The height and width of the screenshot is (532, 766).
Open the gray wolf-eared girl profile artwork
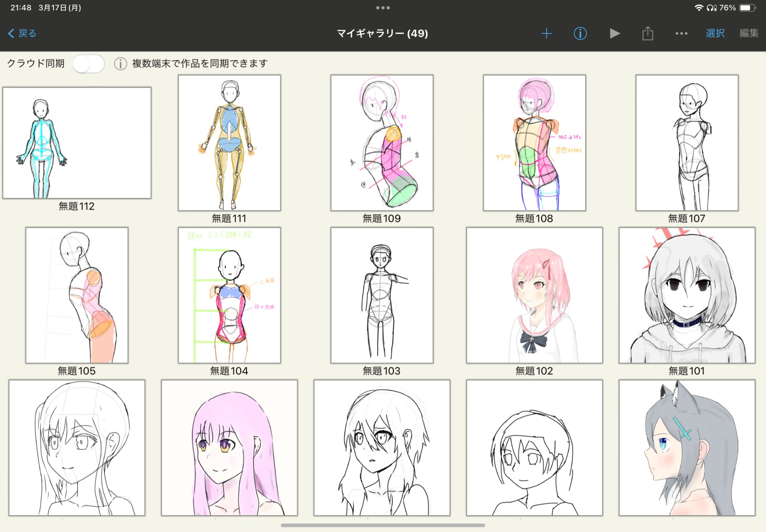coord(687,447)
